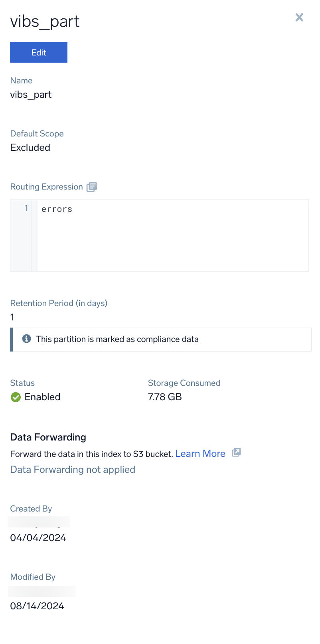The width and height of the screenshot is (320, 644).
Task: Click the modified date 08/14/2024
Action: (37, 606)
